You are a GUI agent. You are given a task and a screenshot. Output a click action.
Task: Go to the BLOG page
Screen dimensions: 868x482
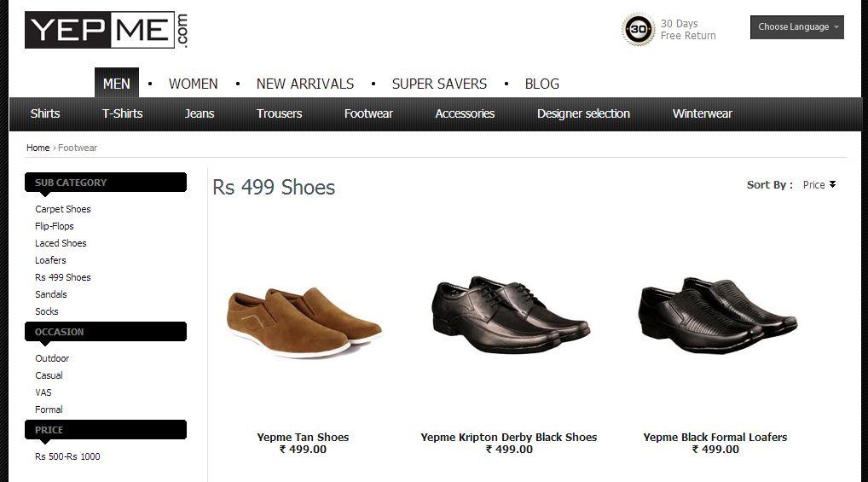tap(541, 84)
